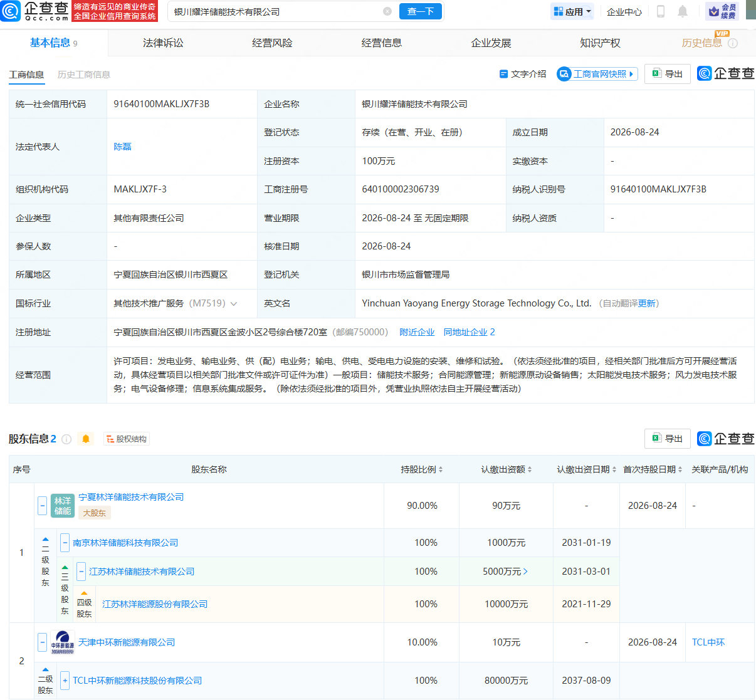Click the bell alert icon by 股东信息
The width and height of the screenshot is (756, 700).
point(86,439)
